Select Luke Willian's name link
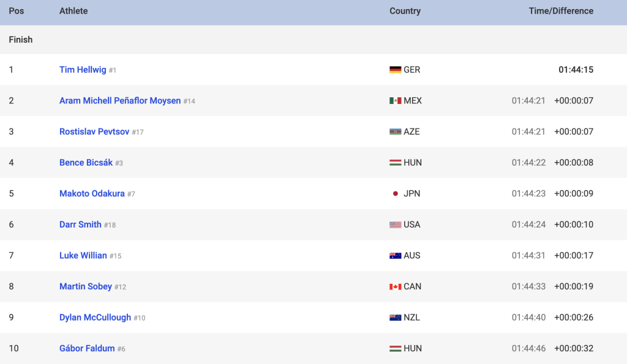 (x=83, y=255)
